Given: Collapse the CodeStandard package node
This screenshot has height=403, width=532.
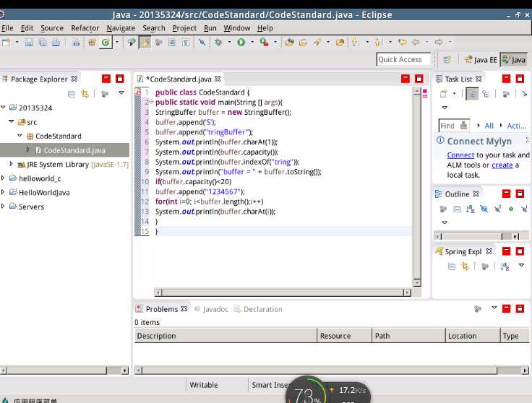Looking at the screenshot, I should point(20,136).
